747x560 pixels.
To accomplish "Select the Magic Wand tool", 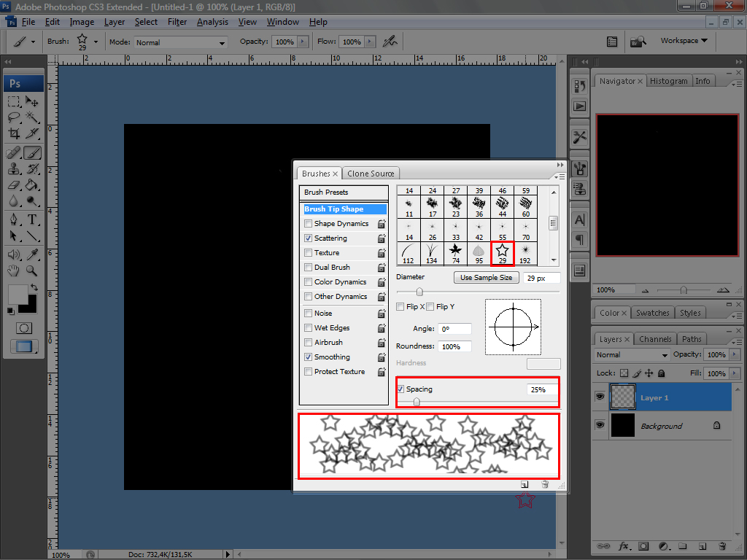I will 33,117.
